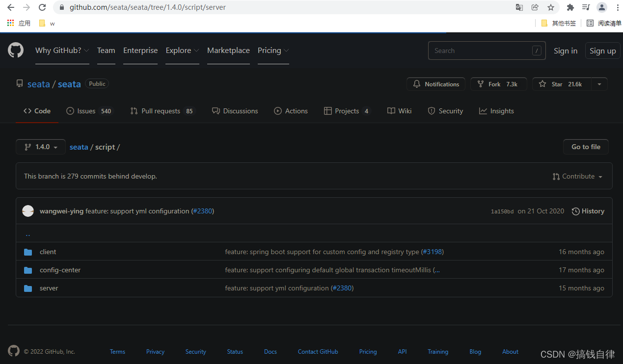Open the Insights tab
Image resolution: width=623 pixels, height=364 pixels.
(x=496, y=111)
